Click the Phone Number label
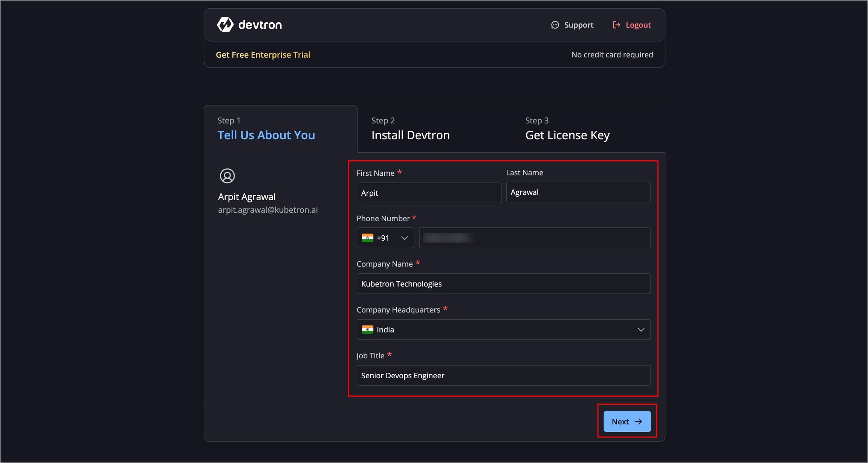 tap(383, 218)
